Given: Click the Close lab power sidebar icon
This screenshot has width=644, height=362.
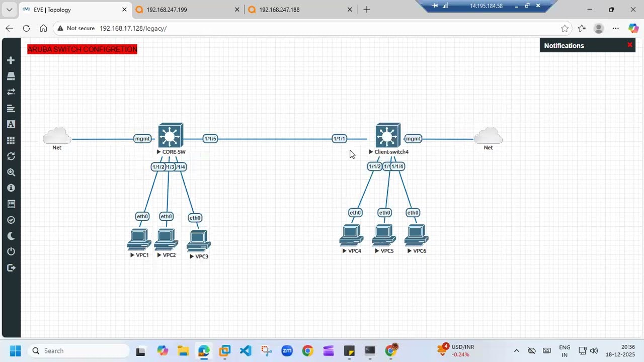Looking at the screenshot, I should coord(11,251).
